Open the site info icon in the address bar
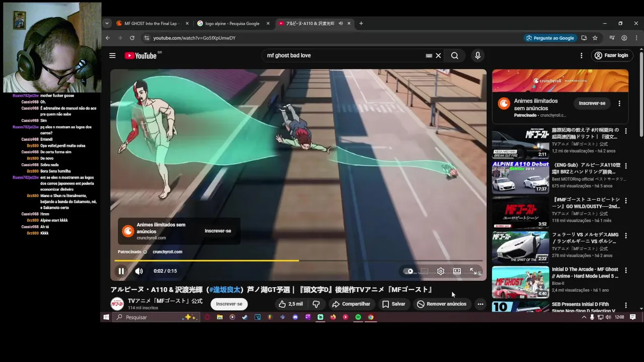The image size is (644, 362). tap(146, 38)
